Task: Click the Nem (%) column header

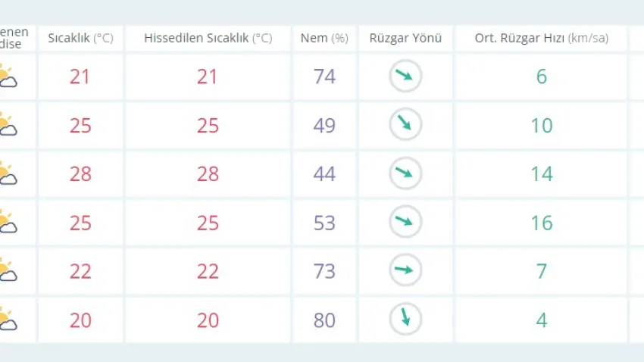Action: (x=324, y=38)
